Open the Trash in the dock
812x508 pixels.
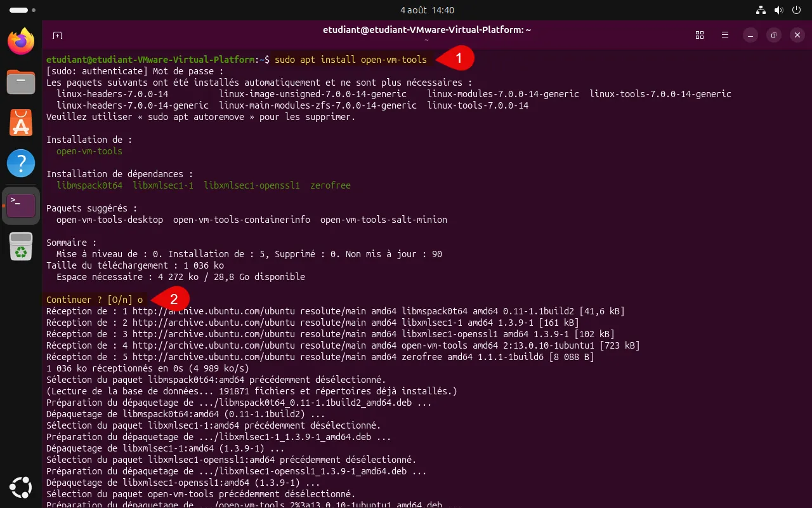tap(21, 246)
